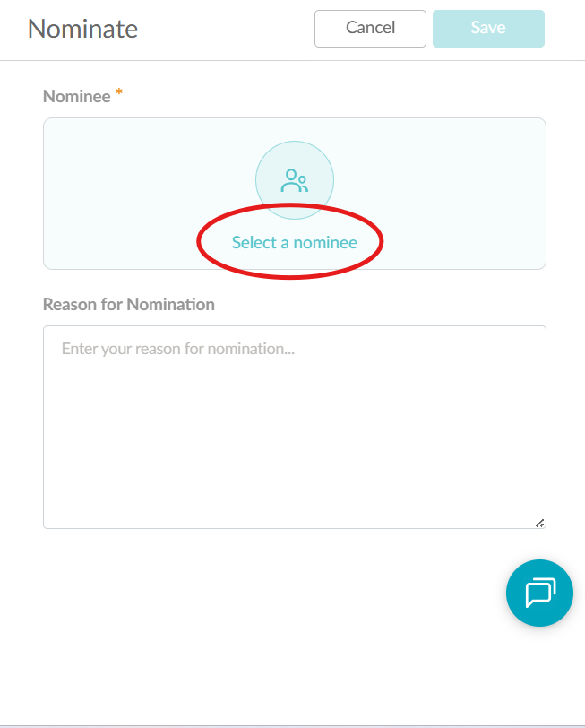585x728 pixels.
Task: Click the round avatar placeholder for nominee
Action: (295, 180)
